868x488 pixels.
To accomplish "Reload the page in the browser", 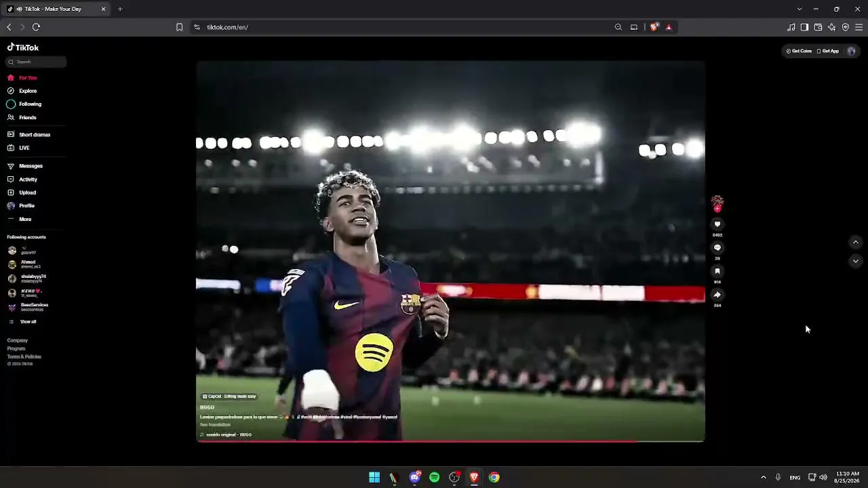I will (x=36, y=27).
